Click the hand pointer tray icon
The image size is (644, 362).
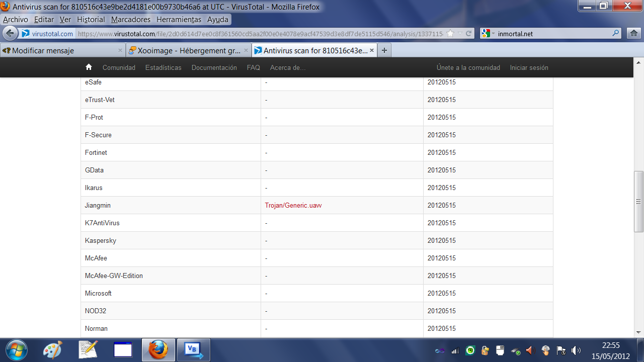(545, 350)
